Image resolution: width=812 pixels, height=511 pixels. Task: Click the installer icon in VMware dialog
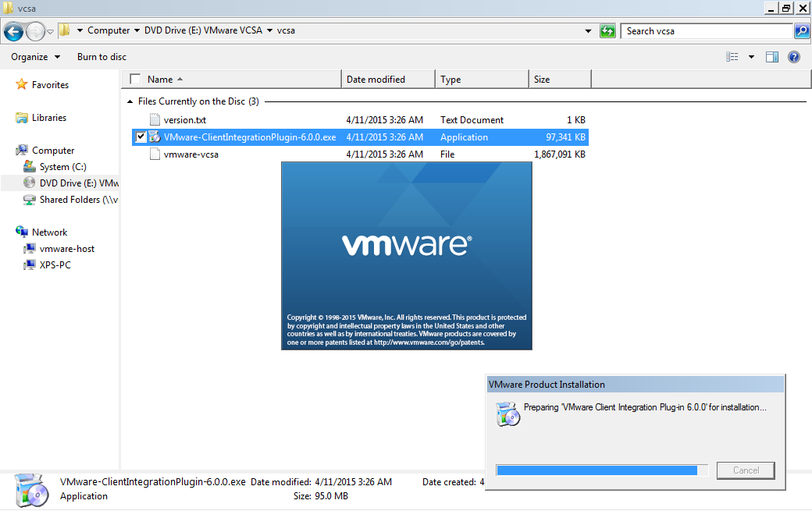(508, 413)
